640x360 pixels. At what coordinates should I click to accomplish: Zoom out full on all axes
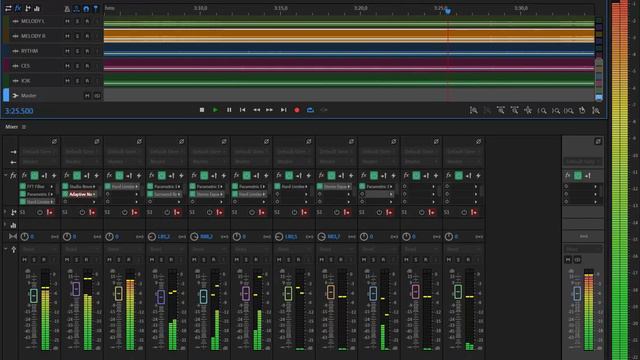coord(528,110)
